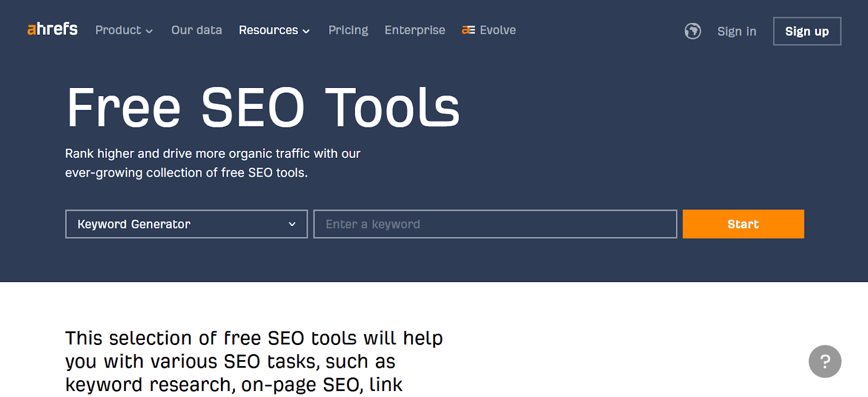
Task: Open the Resources dropdown menu
Action: tap(275, 30)
